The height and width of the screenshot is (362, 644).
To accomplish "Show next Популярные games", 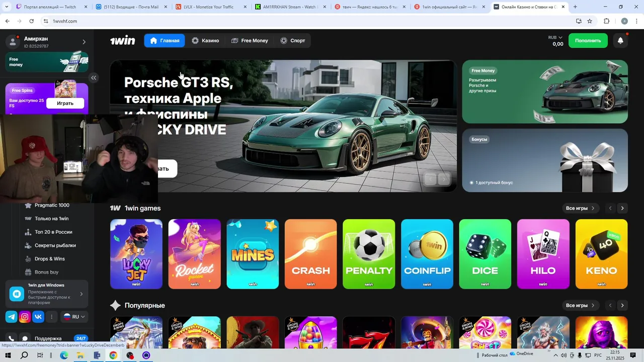I will point(622,305).
